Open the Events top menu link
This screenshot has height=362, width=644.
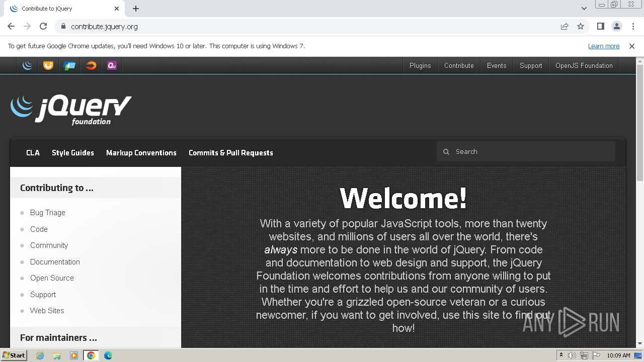coord(497,66)
